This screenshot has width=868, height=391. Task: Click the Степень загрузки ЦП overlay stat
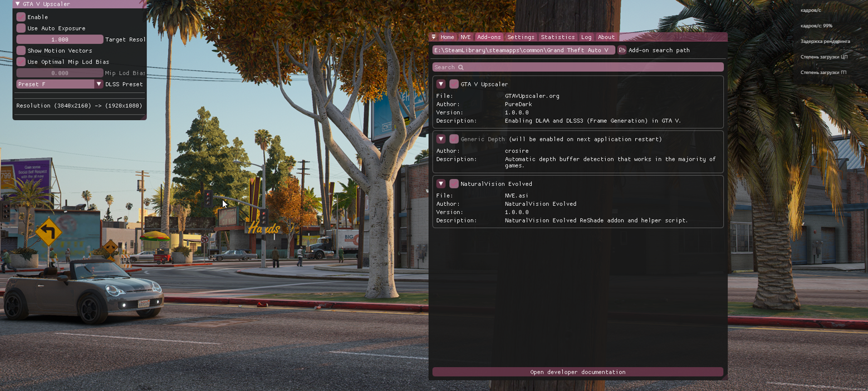tap(824, 57)
